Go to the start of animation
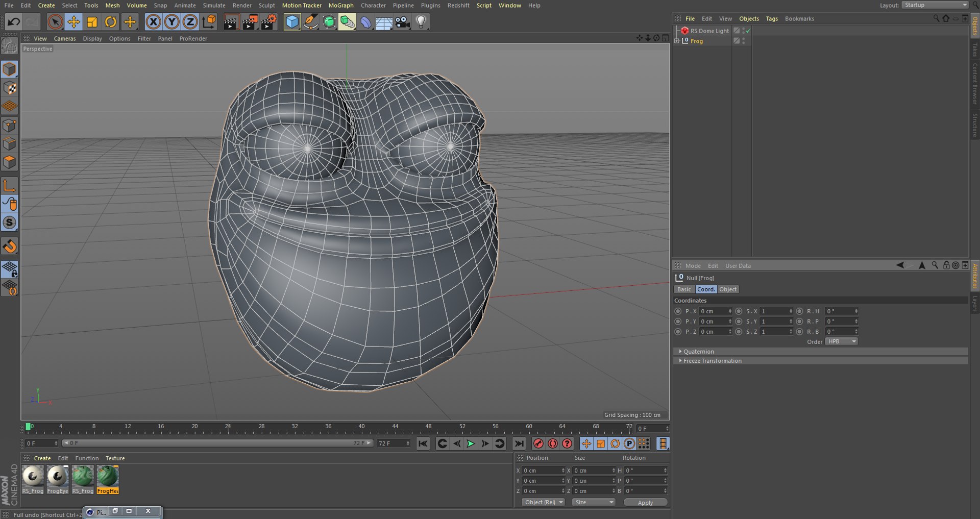The width and height of the screenshot is (980, 519). [423, 443]
